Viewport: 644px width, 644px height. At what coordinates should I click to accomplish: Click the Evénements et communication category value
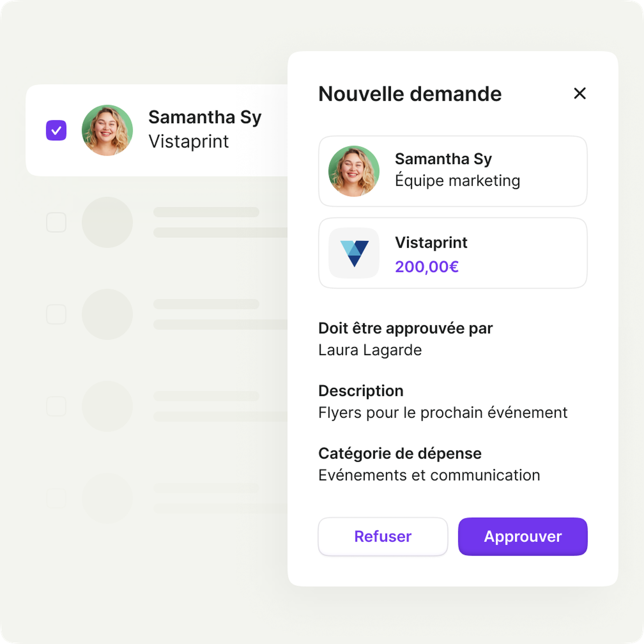(x=429, y=475)
